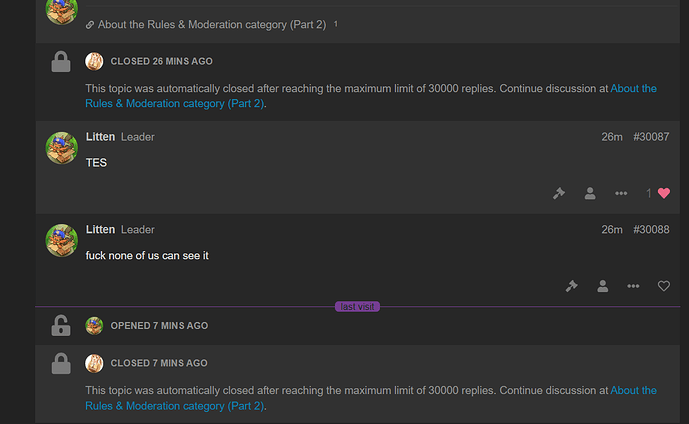Click the gavel icon on post #30088
Image resolution: width=689 pixels, height=424 pixels.
[571, 286]
